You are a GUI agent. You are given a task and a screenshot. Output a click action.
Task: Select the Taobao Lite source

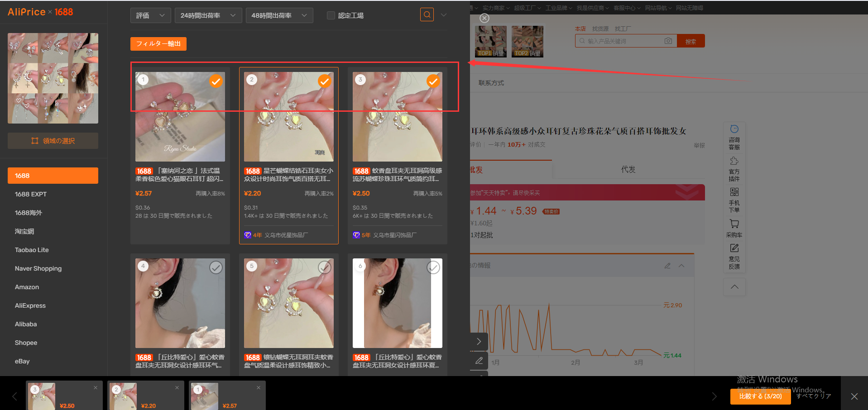(x=32, y=250)
